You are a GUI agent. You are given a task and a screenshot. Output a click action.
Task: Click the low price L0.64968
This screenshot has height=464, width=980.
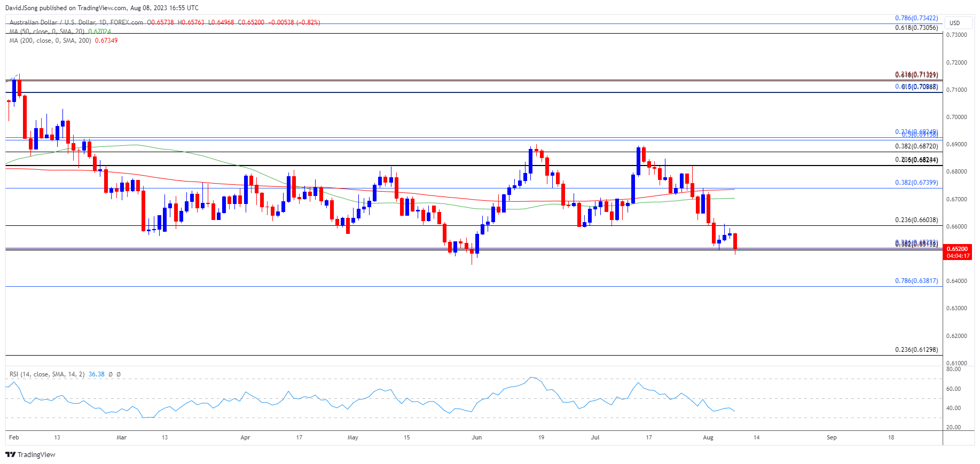(221, 22)
